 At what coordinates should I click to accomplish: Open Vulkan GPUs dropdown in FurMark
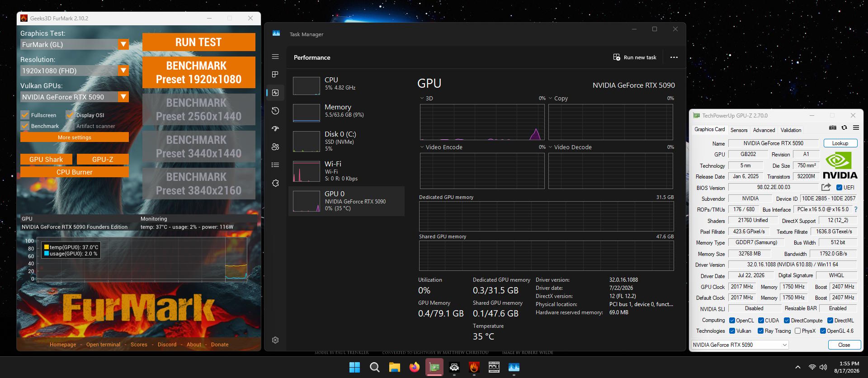tap(75, 97)
